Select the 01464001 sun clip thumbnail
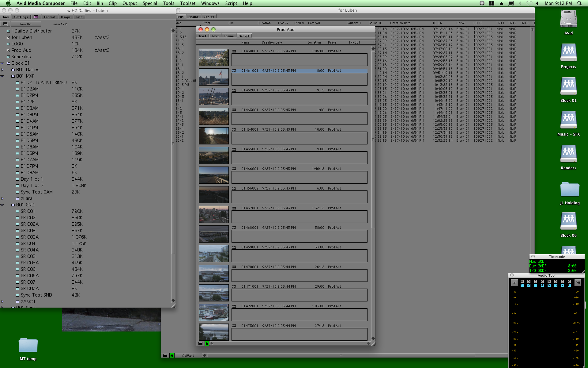The width and height of the screenshot is (588, 368). (213, 136)
